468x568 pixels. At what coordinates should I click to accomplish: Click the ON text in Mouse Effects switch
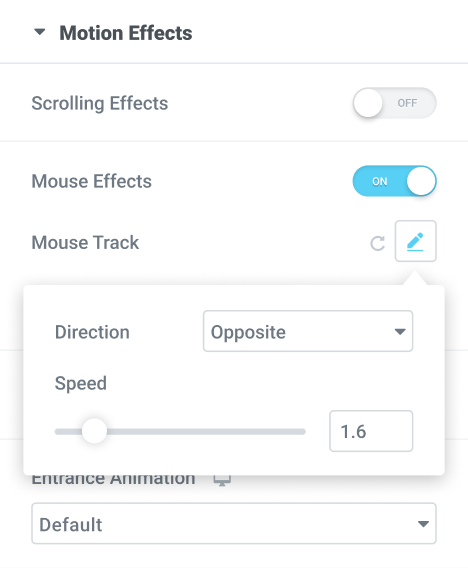(x=380, y=181)
